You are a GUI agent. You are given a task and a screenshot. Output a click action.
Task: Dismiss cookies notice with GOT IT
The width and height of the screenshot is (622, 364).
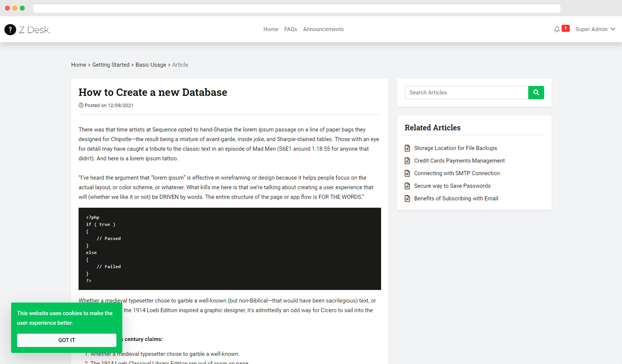point(66,340)
